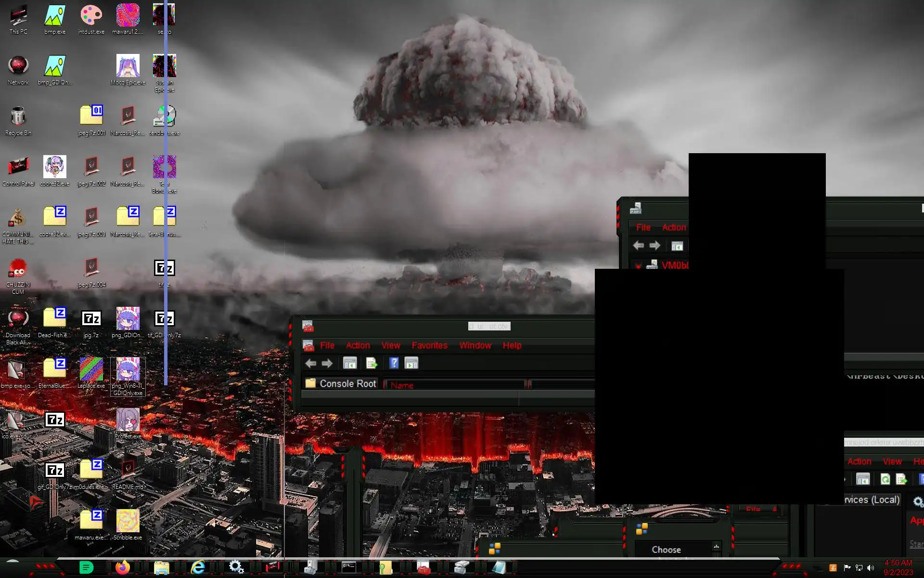Open View menu in Services window
This screenshot has width=924, height=578.
pos(892,461)
